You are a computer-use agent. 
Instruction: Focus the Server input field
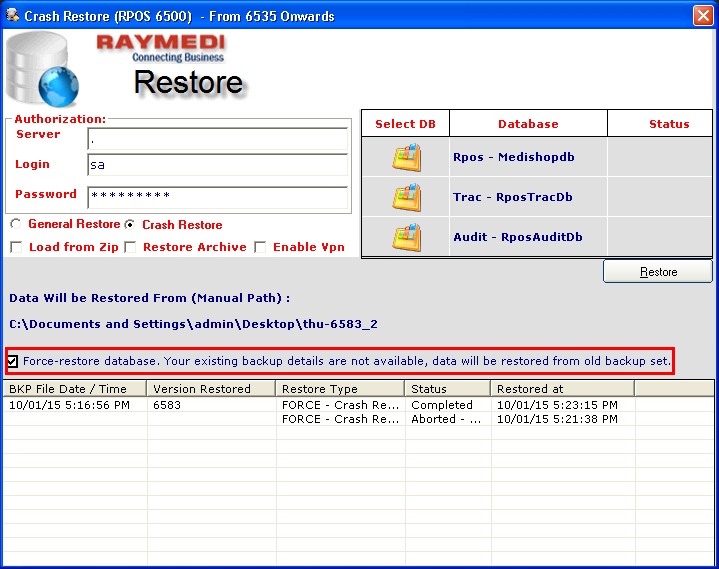tap(217, 139)
